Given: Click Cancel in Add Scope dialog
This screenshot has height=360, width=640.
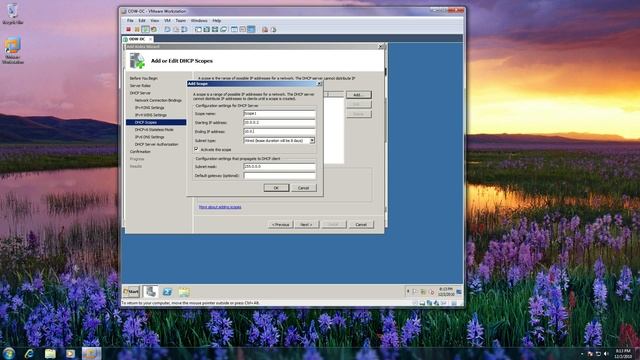Looking at the screenshot, I should (304, 188).
